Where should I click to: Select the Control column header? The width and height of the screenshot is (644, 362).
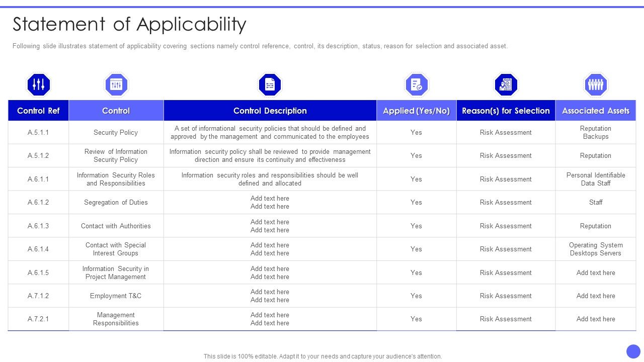click(x=116, y=111)
